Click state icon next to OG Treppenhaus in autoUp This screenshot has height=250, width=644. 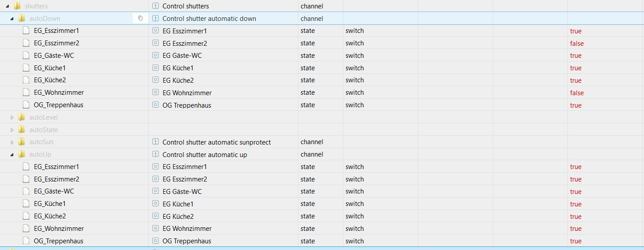pos(155,241)
